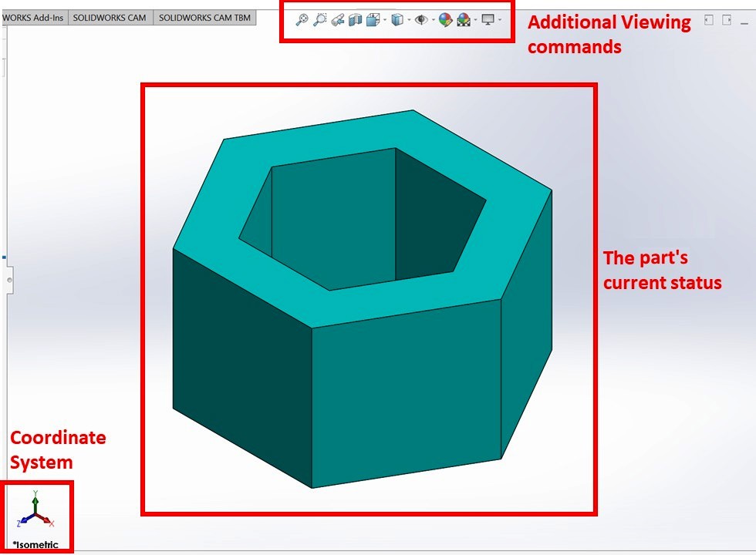Click the View Orientation cube icon
The image size is (756, 555).
coord(373,20)
